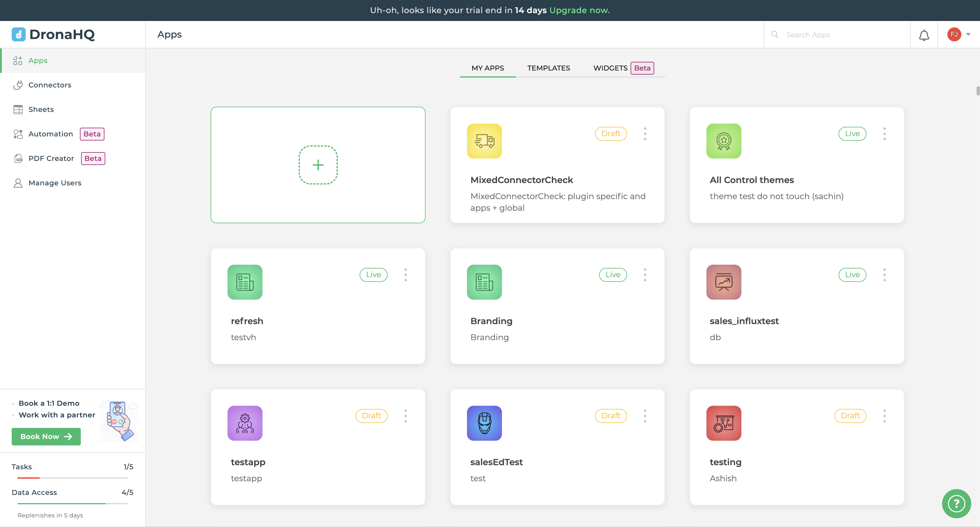The height and width of the screenshot is (527, 980).
Task: Click the Search Apps field
Action: pos(837,35)
